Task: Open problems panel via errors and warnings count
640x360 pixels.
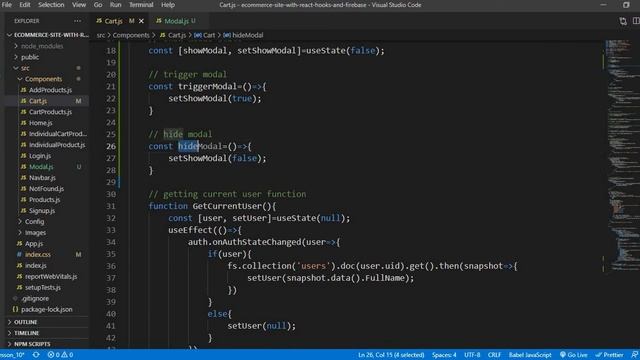Action: [x=60, y=355]
